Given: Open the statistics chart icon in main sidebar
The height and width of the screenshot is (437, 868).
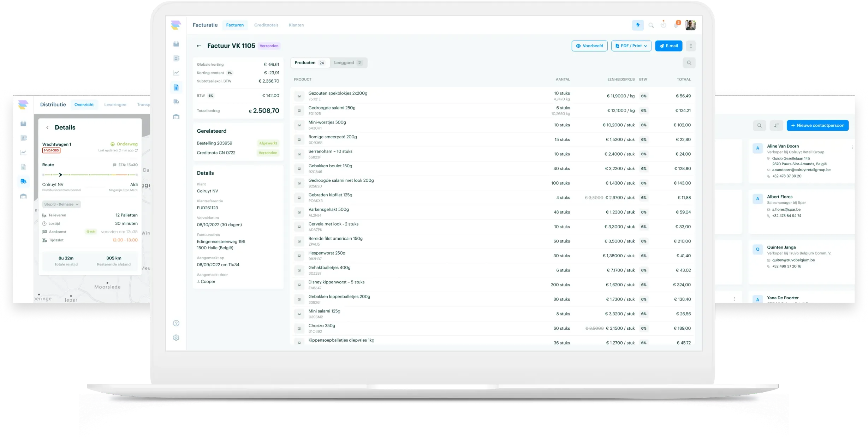Looking at the screenshot, I should click(176, 73).
